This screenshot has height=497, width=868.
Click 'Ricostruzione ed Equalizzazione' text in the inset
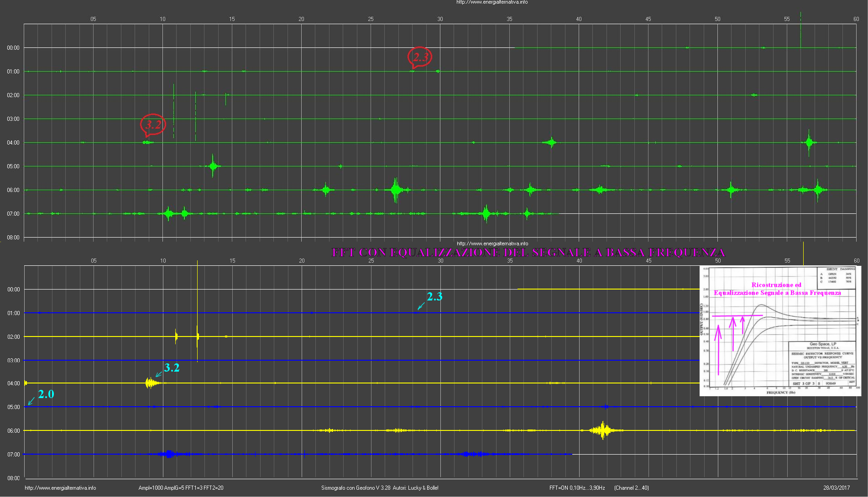click(777, 289)
